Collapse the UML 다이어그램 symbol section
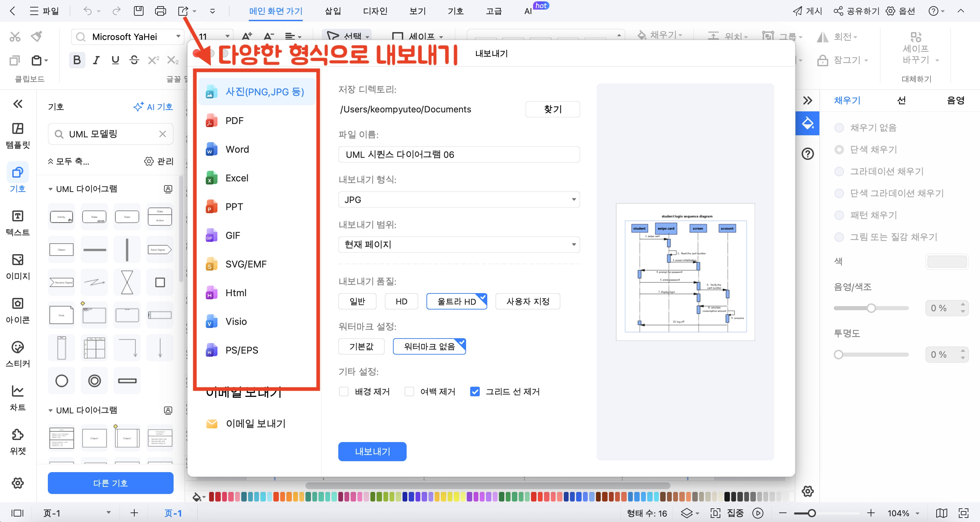 tap(51, 188)
